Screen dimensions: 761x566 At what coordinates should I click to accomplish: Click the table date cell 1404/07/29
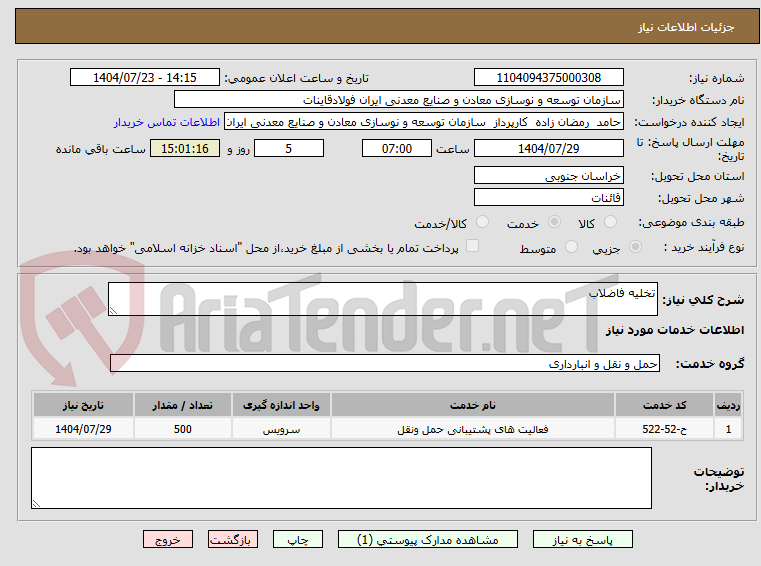(83, 429)
